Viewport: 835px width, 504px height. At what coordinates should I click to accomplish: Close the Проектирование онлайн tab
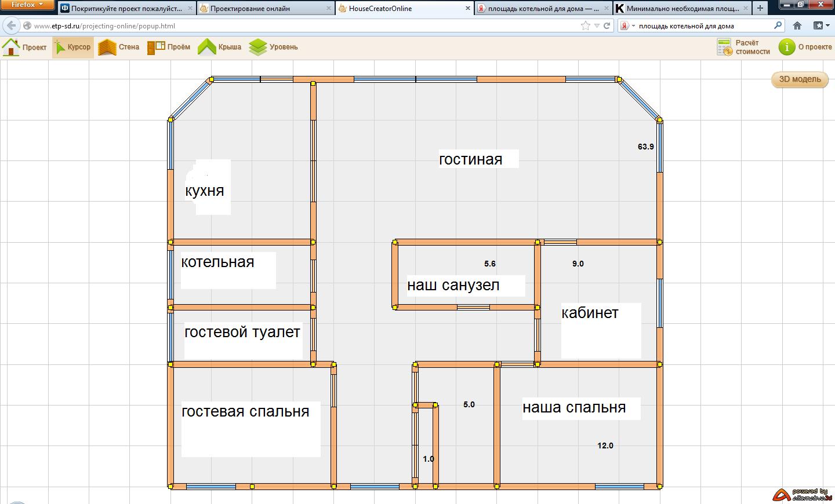pos(329,9)
